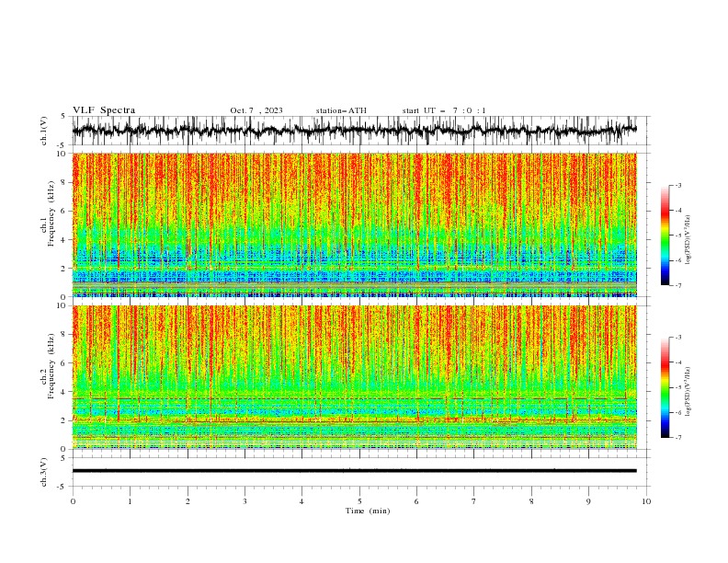
Task: Click the "-7" tick on ch.2 colorbar
Action: [x=678, y=438]
